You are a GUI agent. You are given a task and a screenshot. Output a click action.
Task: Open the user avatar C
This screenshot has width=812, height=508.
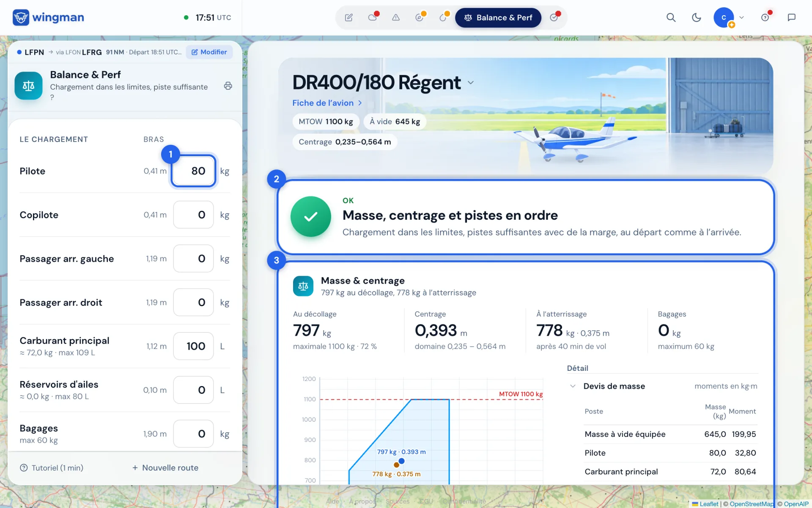pos(724,17)
